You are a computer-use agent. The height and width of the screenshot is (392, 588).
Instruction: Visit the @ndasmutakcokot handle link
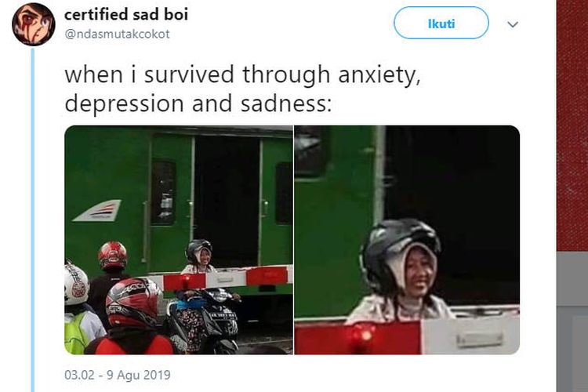point(117,34)
